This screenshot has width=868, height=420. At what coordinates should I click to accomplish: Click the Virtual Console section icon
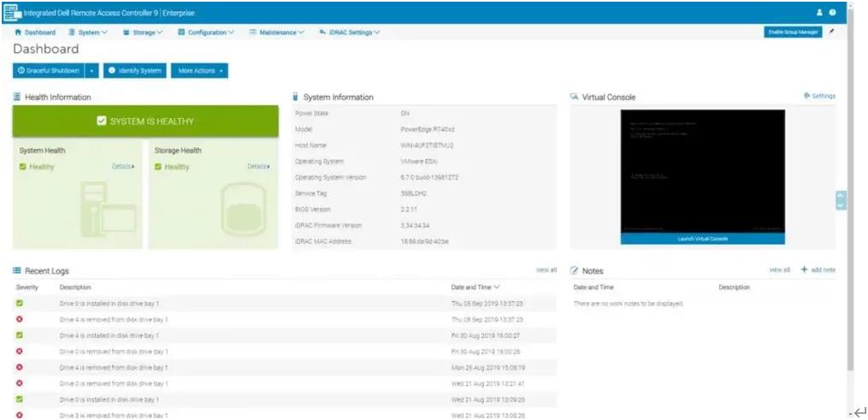pyautogui.click(x=574, y=97)
